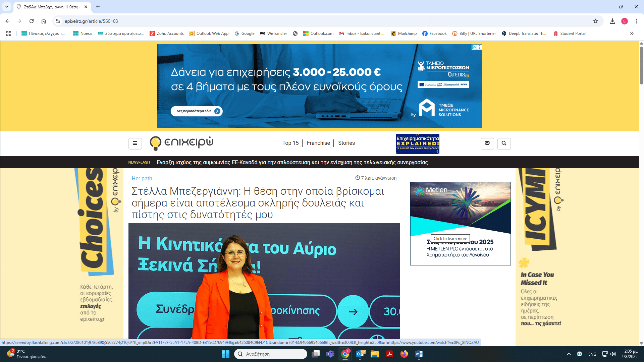This screenshot has width=644, height=362.
Task: Open the Top 15 menu item
Action: (290, 143)
